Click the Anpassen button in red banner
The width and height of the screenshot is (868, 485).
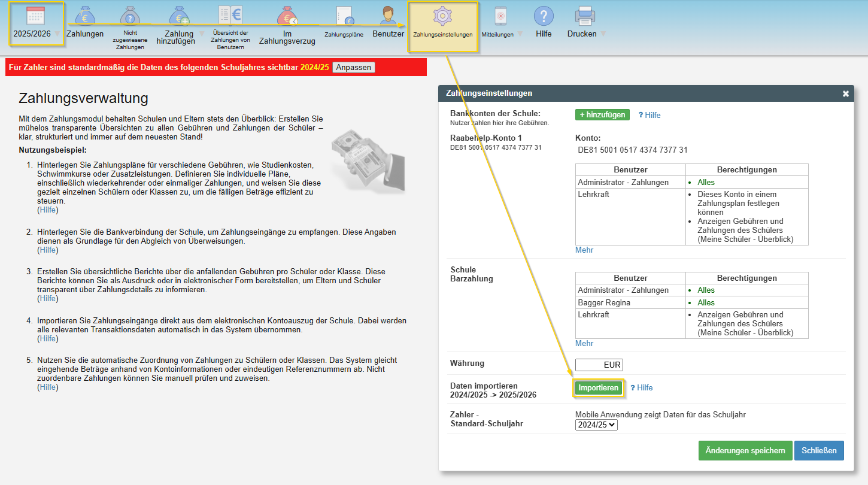(354, 67)
